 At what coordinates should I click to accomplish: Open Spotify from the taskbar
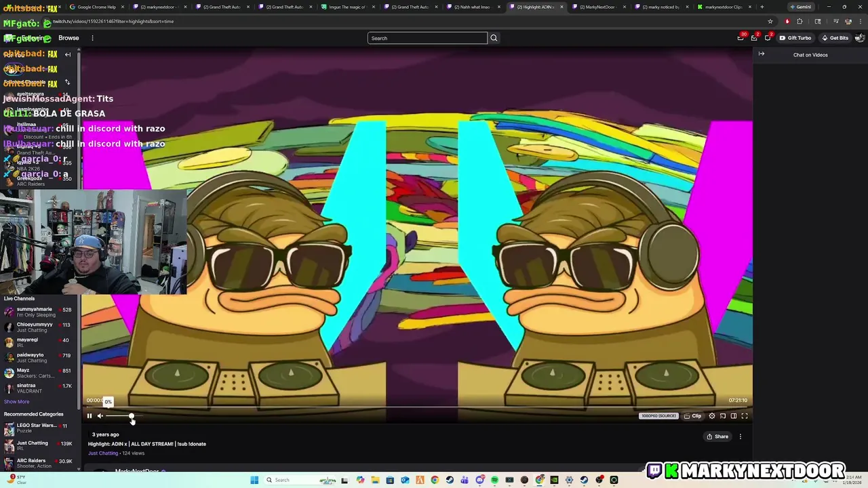tap(495, 480)
